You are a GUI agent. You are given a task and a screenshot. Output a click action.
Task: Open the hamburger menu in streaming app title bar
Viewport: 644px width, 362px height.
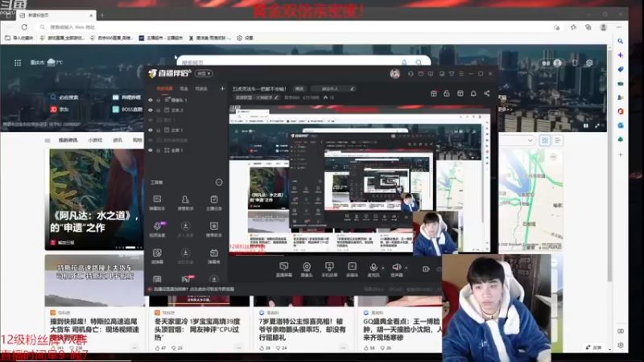461,74
